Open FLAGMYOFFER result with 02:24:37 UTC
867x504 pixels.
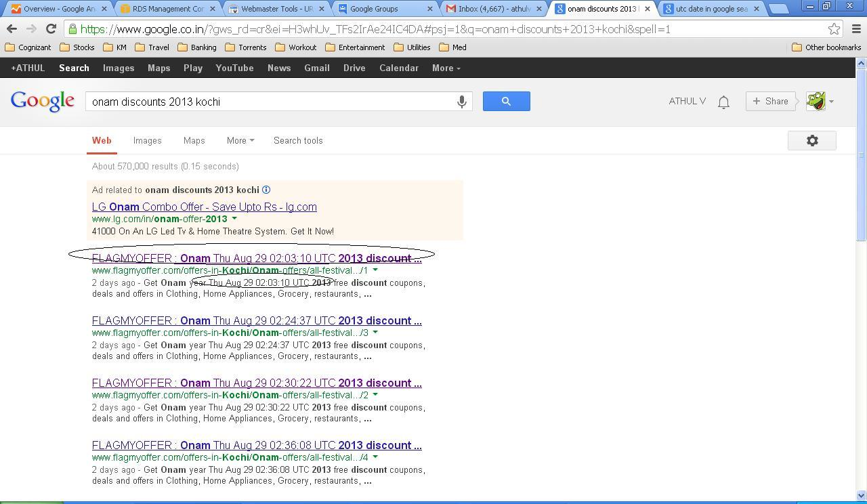(x=257, y=320)
